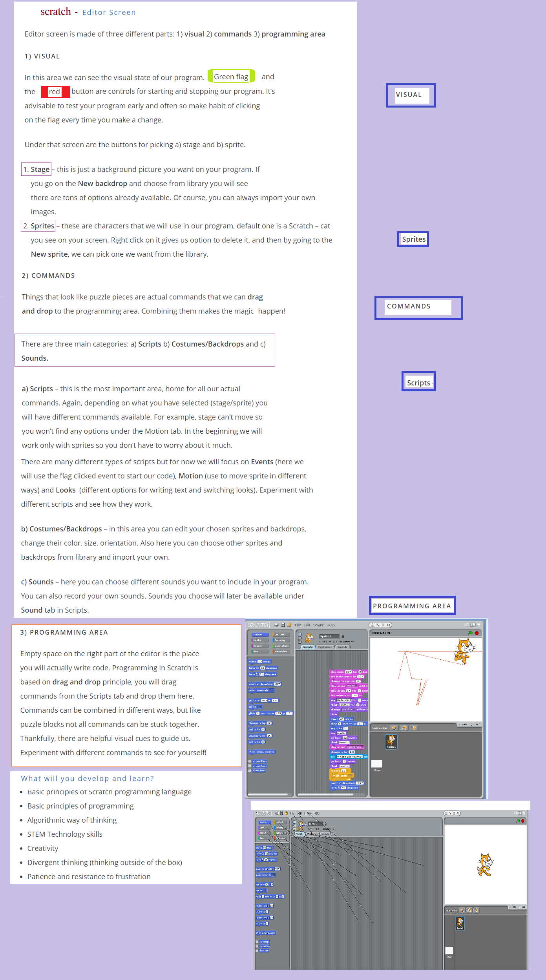The width and height of the screenshot is (546, 980).
Task: Select shrink sprite tool in SSSCRATCH Scratch window
Action: [x=388, y=625]
